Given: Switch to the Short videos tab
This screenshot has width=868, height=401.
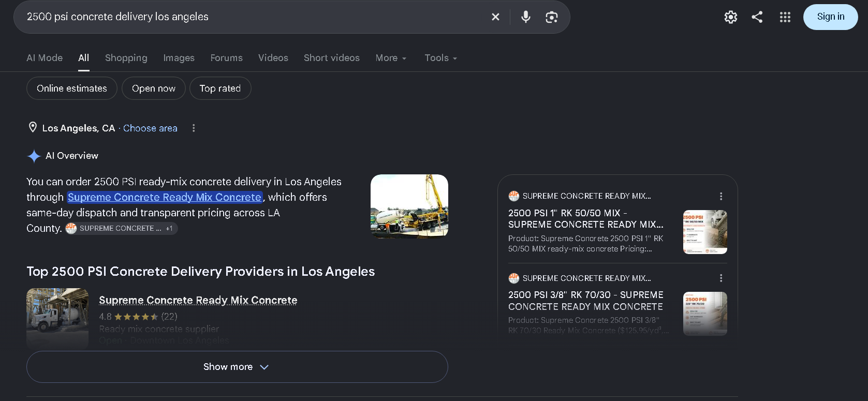Looking at the screenshot, I should (332, 58).
